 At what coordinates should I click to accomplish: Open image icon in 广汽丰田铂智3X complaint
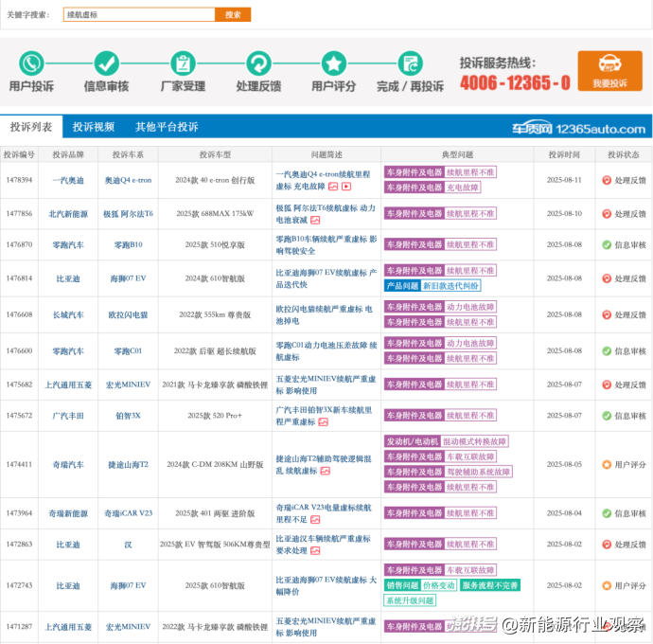coord(323,422)
